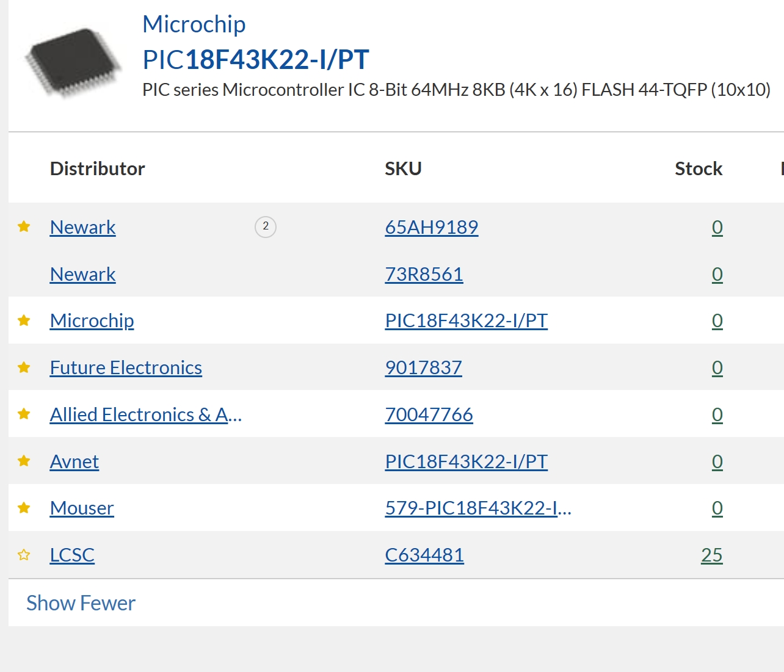Open the Future Electronics distributor link
Screen dimensions: 784x672
tap(126, 367)
